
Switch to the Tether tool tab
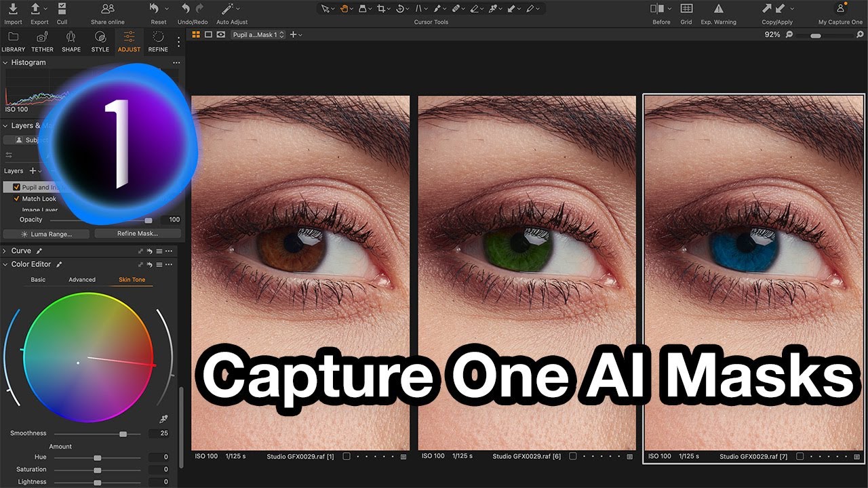coord(42,40)
